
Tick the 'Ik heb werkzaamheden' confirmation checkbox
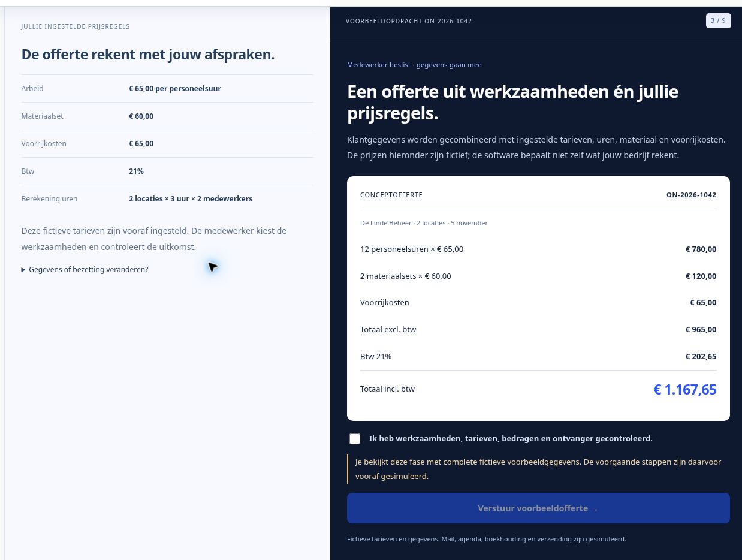[355, 439]
